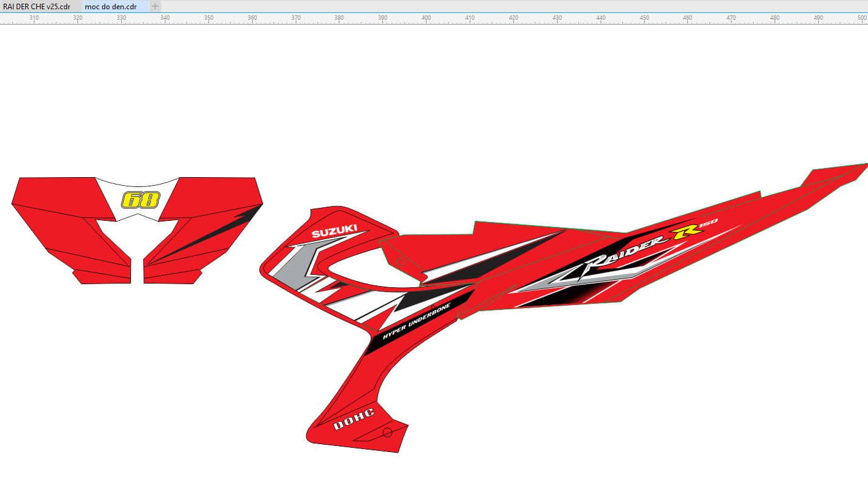
Task: Click the 400 mark on horizontal ruler
Action: pos(426,18)
